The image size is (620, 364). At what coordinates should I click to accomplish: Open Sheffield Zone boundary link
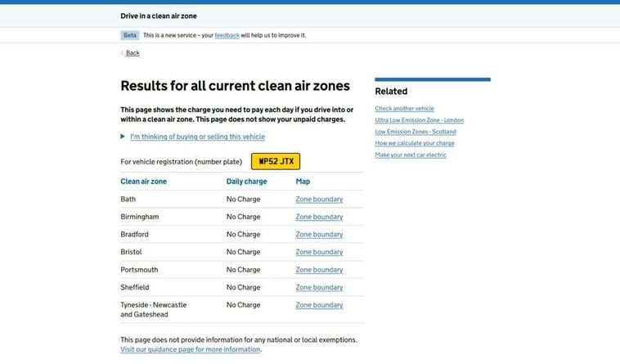(319, 288)
